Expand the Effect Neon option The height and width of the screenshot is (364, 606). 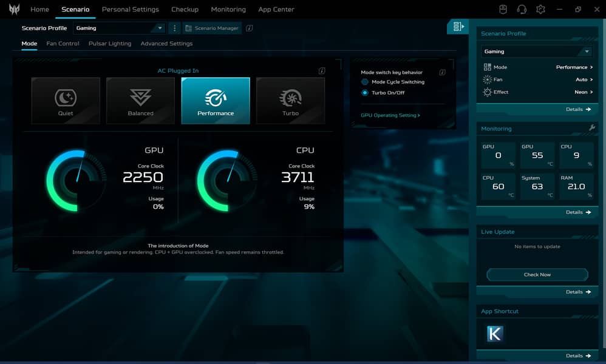tap(584, 92)
